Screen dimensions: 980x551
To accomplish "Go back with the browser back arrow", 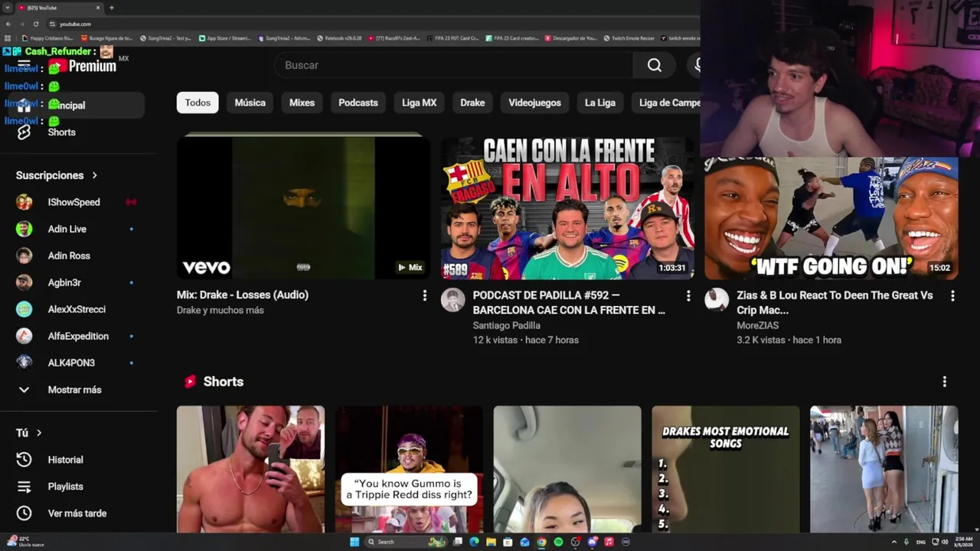I will pos(8,24).
